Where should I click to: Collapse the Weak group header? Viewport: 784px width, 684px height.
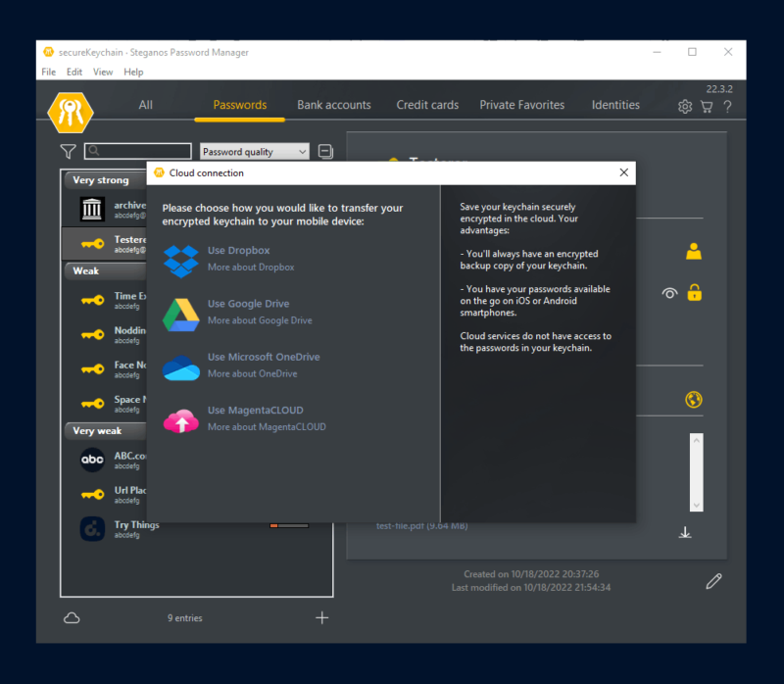(x=105, y=271)
